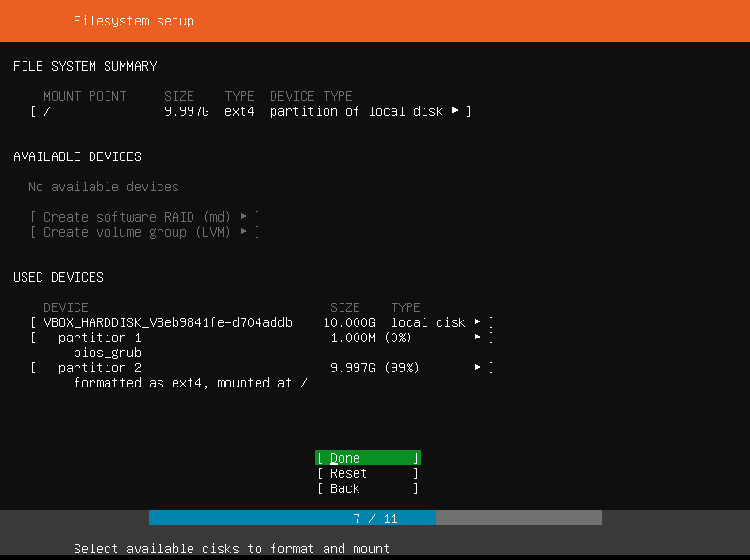Open Create software RAID (md) option
Image resolution: width=750 pixels, height=560 pixels.
[x=145, y=217]
